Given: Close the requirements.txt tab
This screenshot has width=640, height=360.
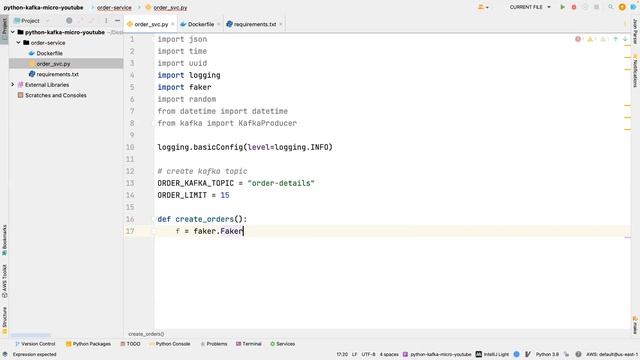Looking at the screenshot, I should (x=280, y=24).
